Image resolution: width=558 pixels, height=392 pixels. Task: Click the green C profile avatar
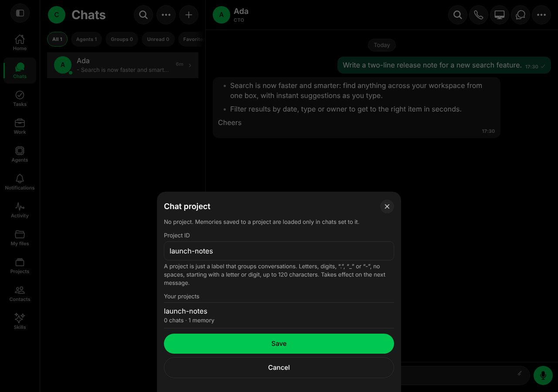pos(57,15)
